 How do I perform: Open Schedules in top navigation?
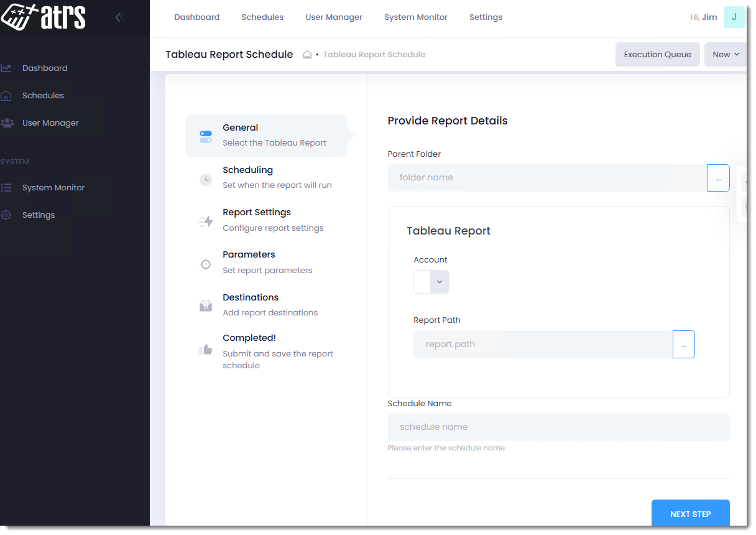click(262, 17)
